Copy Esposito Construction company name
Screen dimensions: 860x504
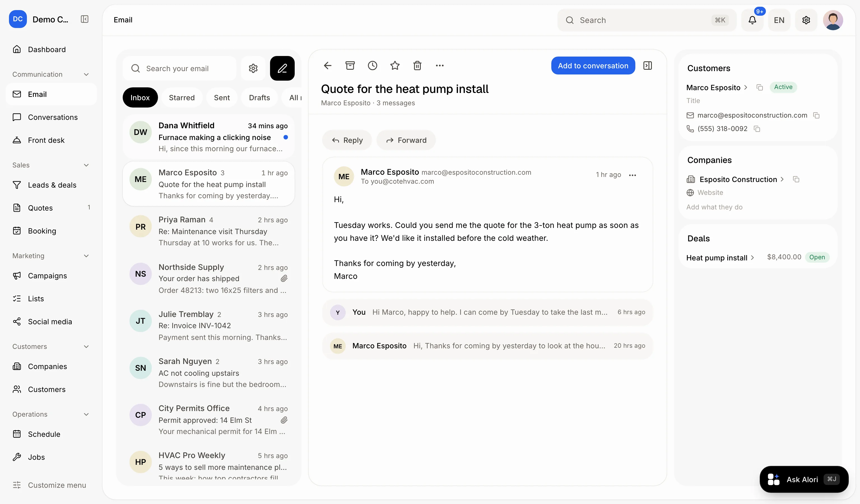[x=796, y=179]
